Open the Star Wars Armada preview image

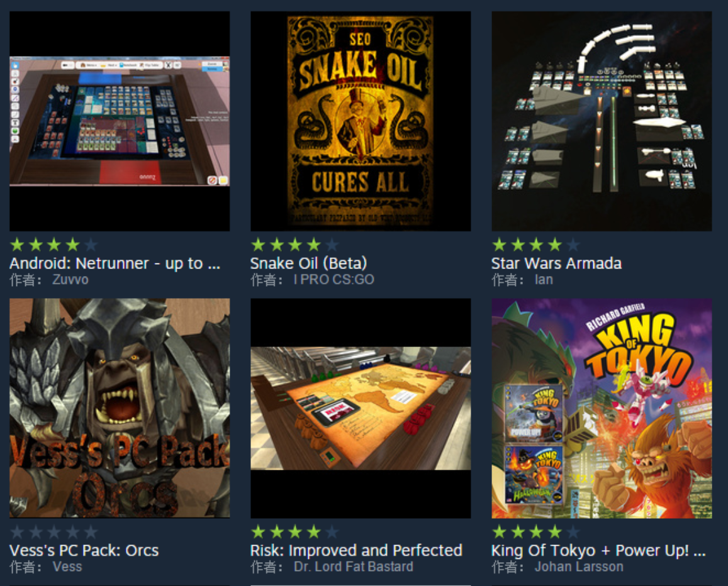point(602,121)
